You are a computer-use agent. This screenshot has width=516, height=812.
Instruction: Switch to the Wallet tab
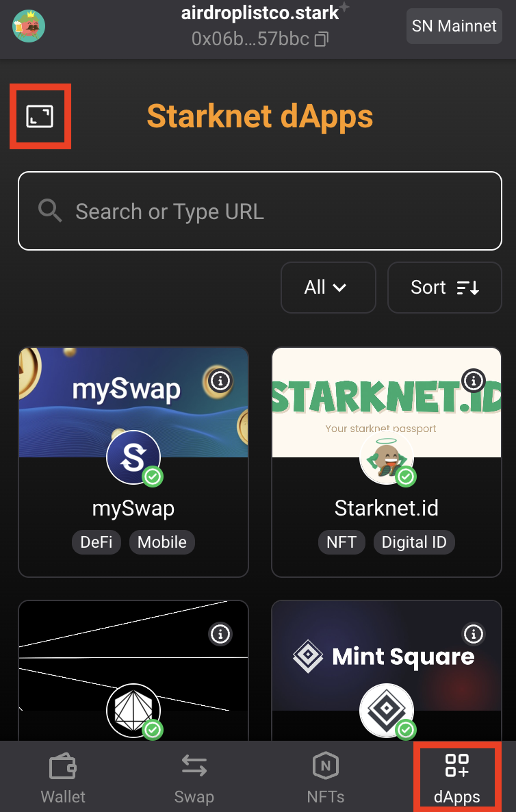[63, 778]
